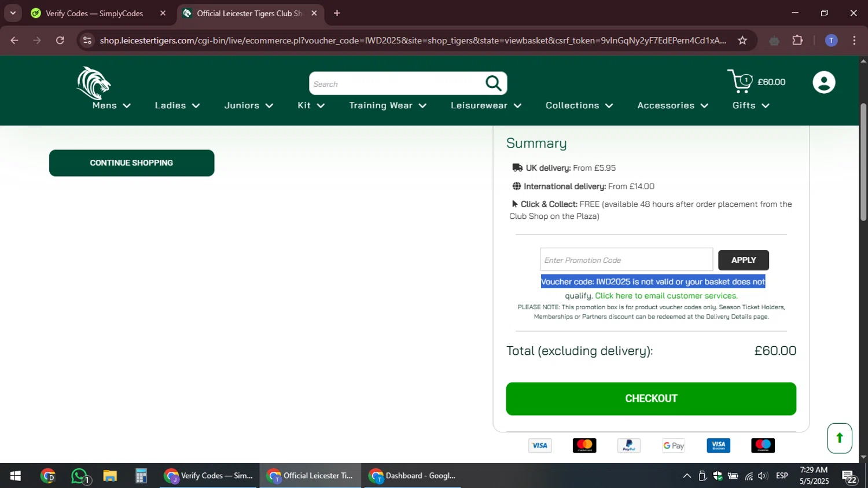Open the volume control in system tray
The width and height of the screenshot is (868, 488).
click(763, 476)
